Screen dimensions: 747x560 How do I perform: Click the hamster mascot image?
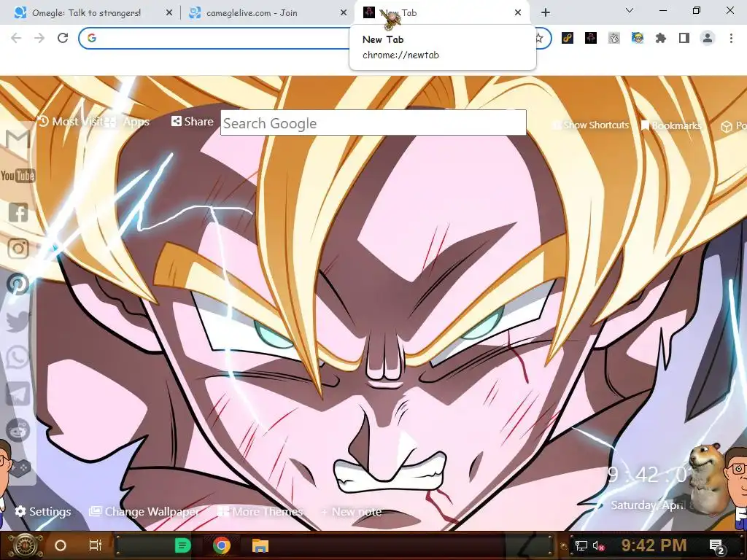pyautogui.click(x=706, y=478)
